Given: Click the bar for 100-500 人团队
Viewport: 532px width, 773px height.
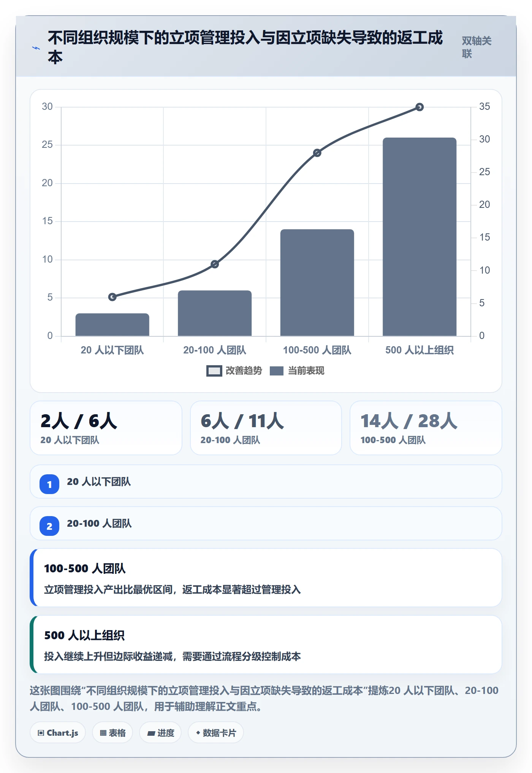Looking at the screenshot, I should pyautogui.click(x=317, y=282).
